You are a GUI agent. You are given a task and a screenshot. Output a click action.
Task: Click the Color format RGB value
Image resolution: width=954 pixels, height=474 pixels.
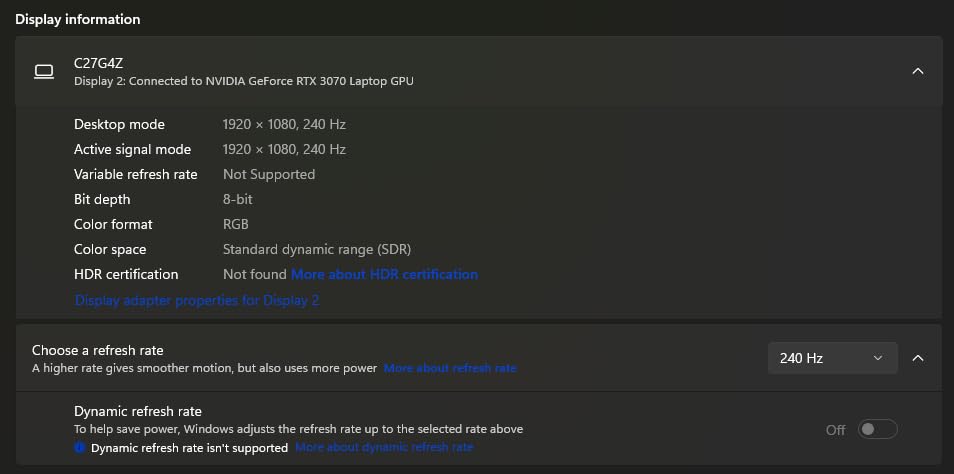[x=235, y=224]
